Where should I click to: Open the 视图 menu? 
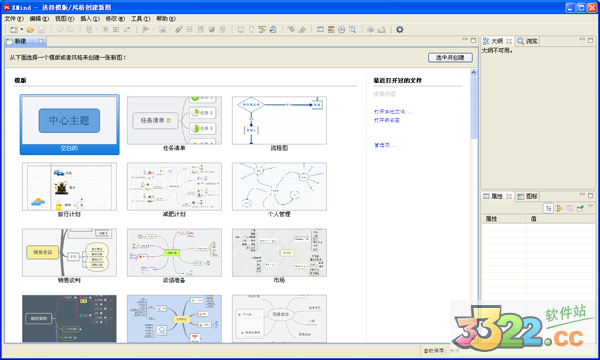click(64, 18)
